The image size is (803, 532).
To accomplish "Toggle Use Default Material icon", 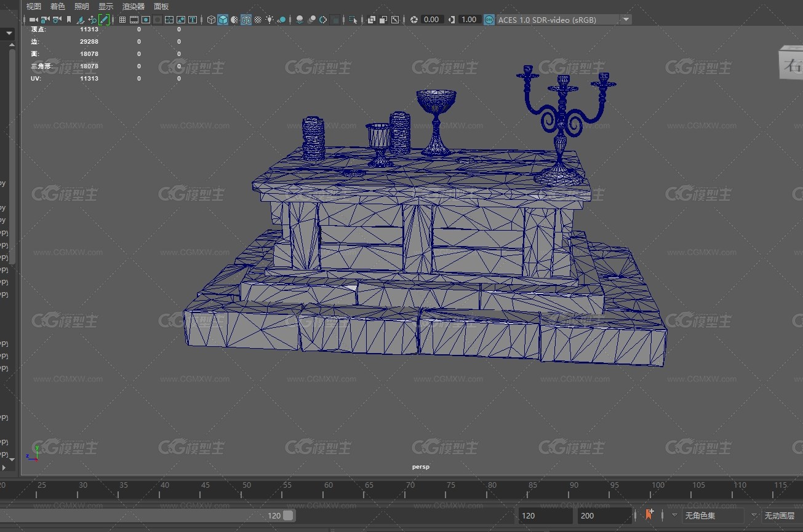I will coord(234,20).
